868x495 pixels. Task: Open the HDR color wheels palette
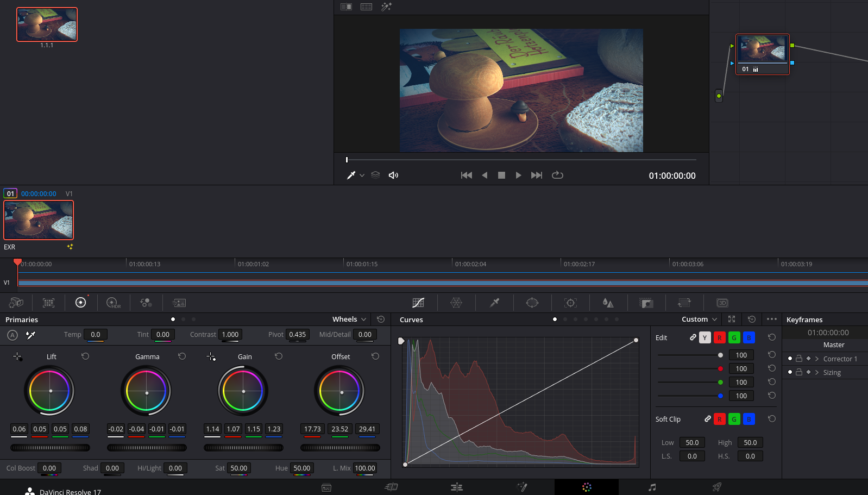(x=113, y=303)
